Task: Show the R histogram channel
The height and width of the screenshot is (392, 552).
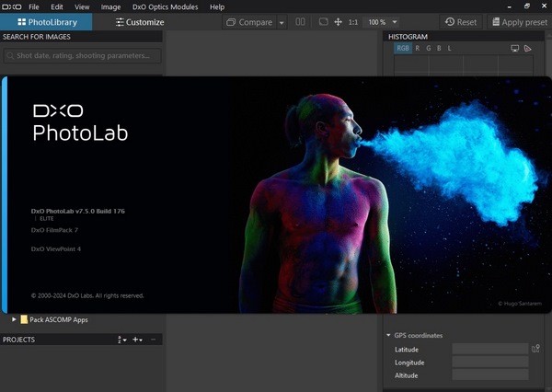Action: (x=417, y=48)
